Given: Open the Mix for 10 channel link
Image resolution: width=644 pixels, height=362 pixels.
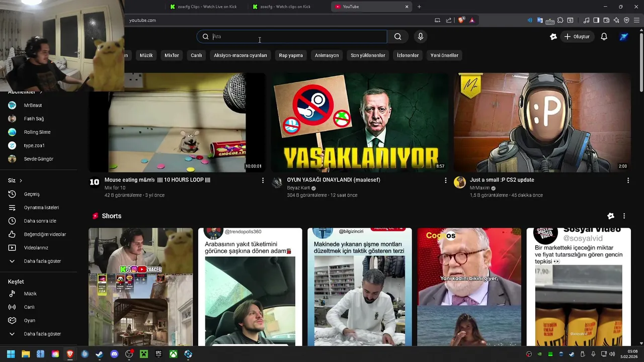Looking at the screenshot, I should click(x=115, y=188).
